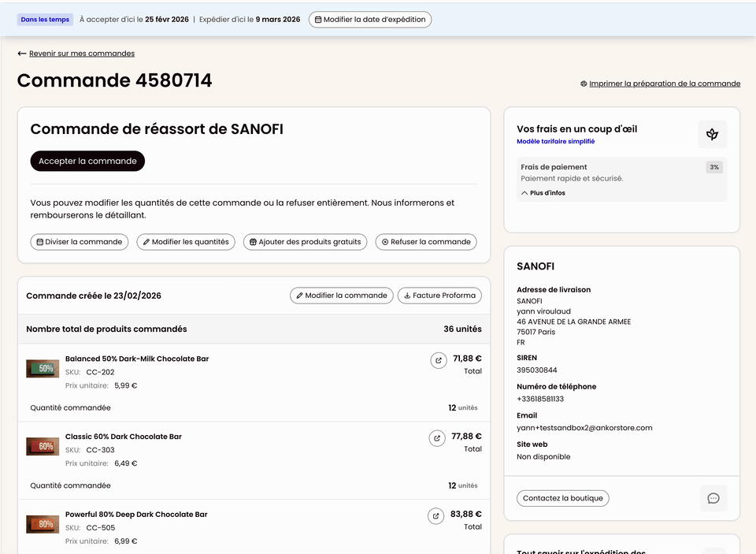Click the chat bubble icon in SANOFI card
This screenshot has width=756, height=554.
(713, 498)
